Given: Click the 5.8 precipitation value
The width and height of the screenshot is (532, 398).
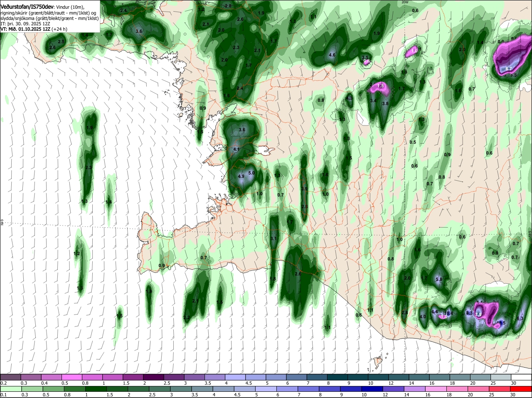Looking at the screenshot, I should 439,280.
